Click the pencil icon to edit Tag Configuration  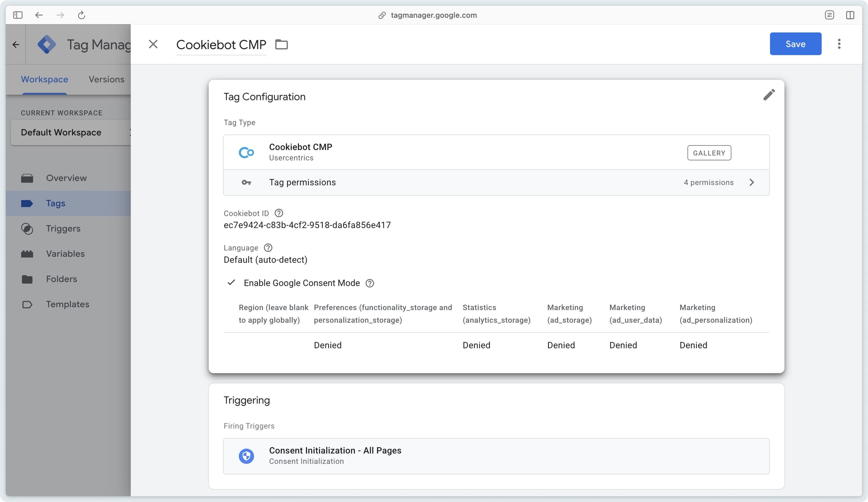coord(769,95)
